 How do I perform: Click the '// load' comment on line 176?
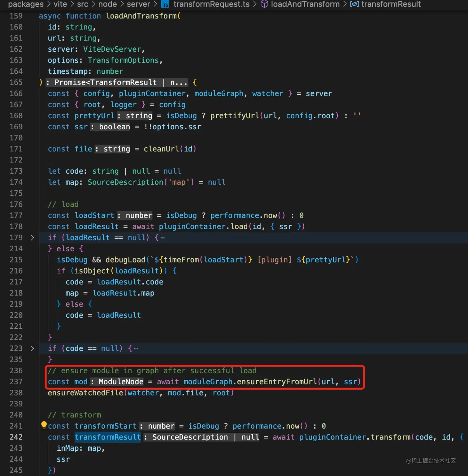coord(63,204)
